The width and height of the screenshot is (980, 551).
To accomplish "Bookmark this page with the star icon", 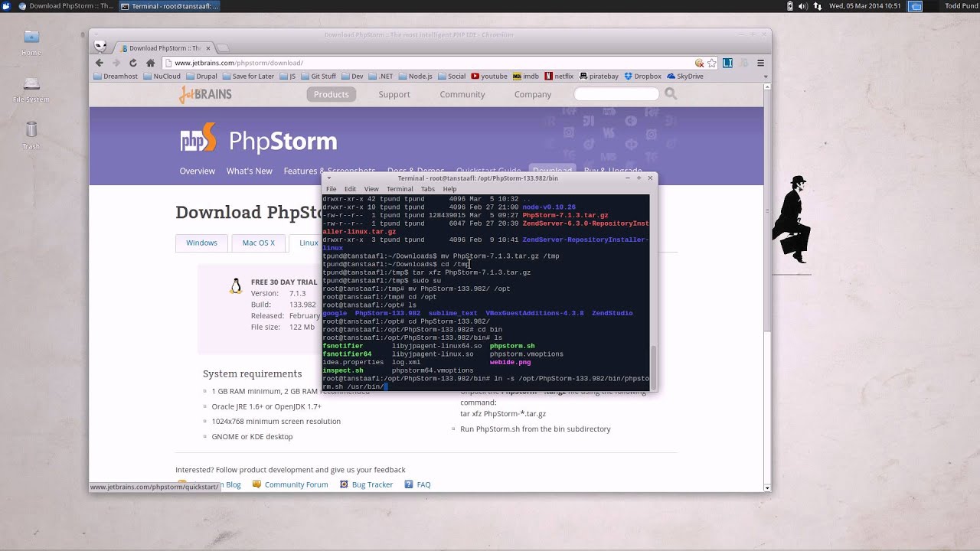I will click(x=711, y=63).
